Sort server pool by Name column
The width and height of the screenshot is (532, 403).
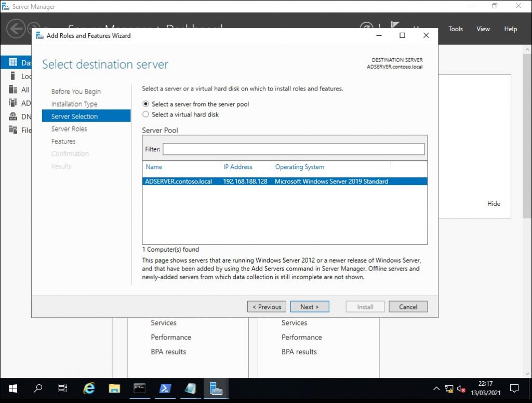point(154,167)
